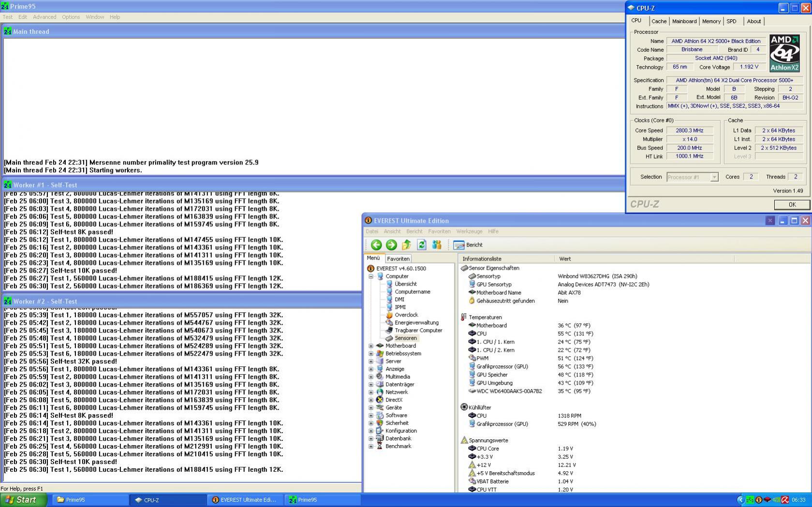The height and width of the screenshot is (507, 812).
Task: Expand the Betriebssystem tree node
Action: click(371, 354)
